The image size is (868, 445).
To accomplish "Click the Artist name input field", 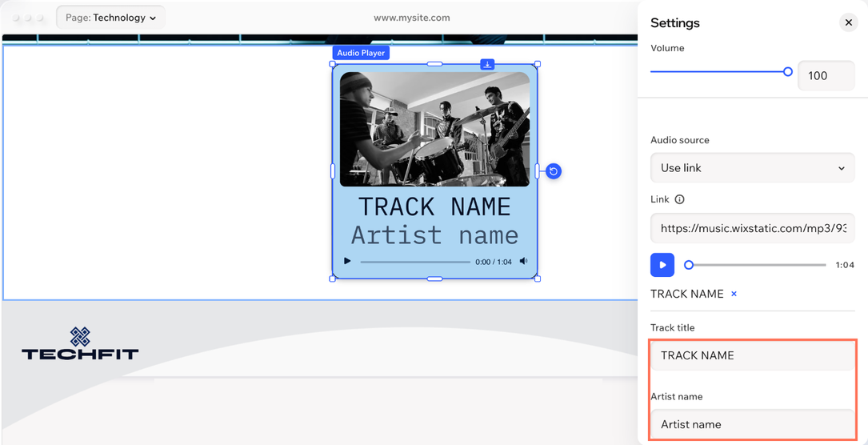I will click(x=752, y=424).
